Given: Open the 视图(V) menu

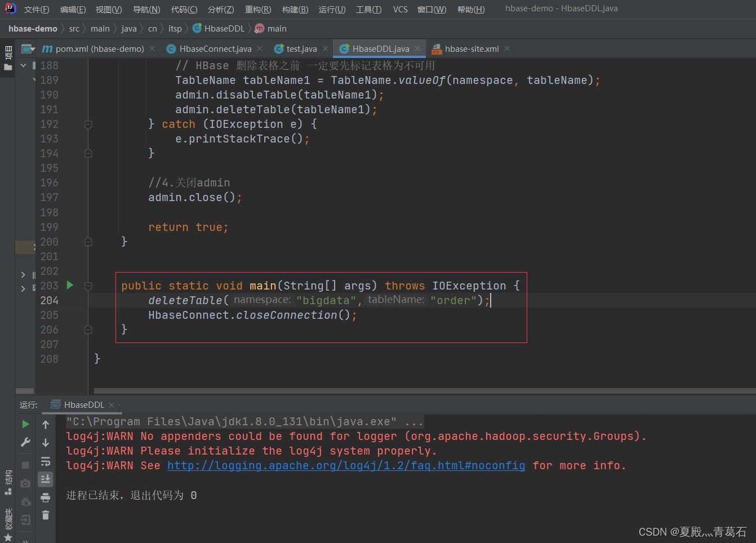Looking at the screenshot, I should pos(109,10).
